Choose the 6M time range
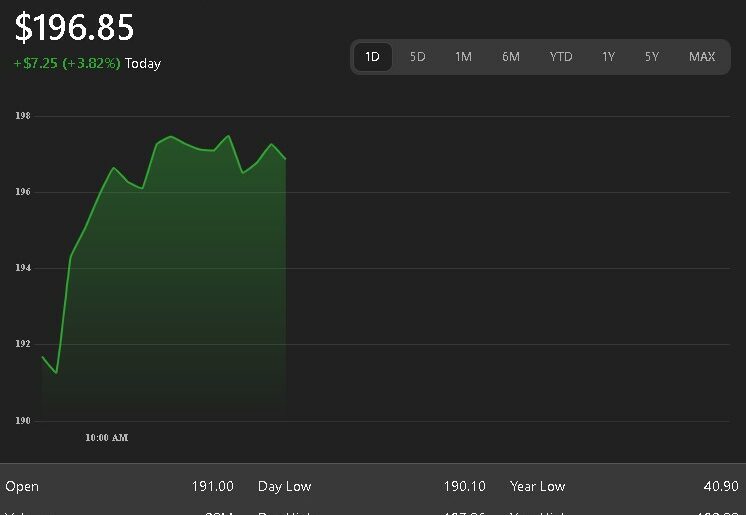 point(510,57)
